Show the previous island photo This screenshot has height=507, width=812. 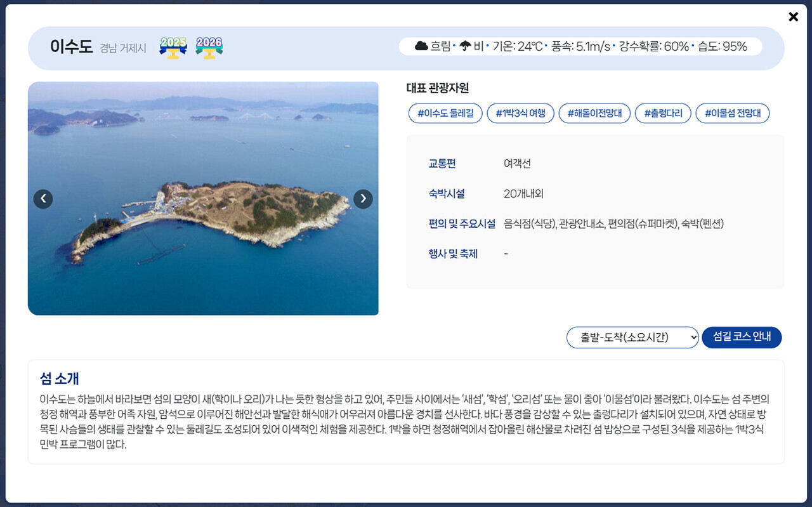click(43, 199)
